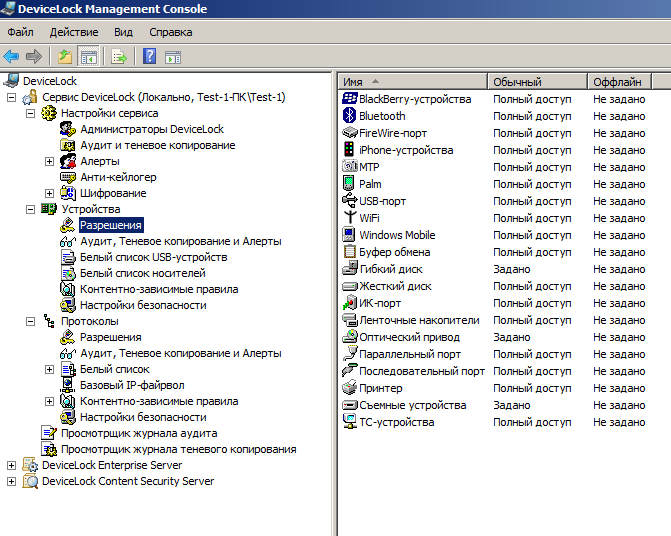
Task: Open the Вид menu
Action: (123, 32)
